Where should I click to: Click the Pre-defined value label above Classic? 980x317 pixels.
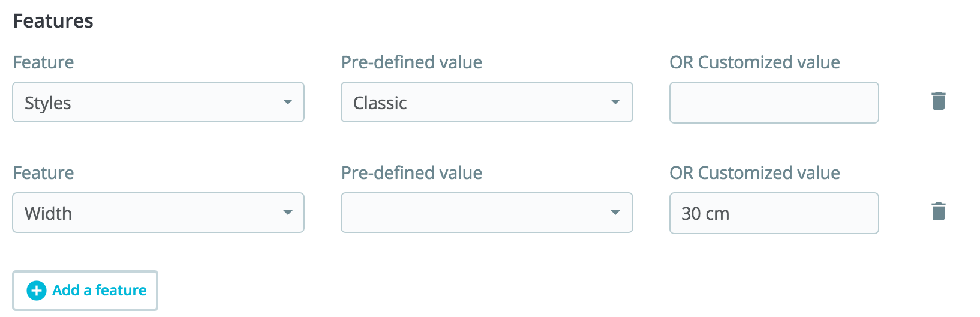pos(411,62)
